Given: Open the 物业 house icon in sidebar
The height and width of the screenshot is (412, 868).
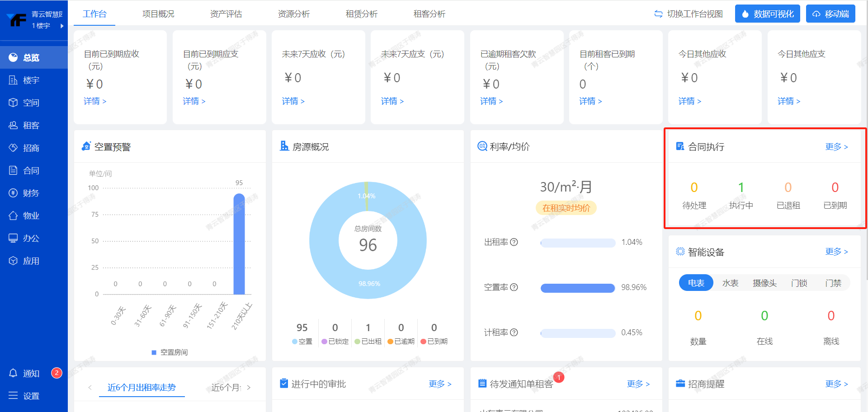Looking at the screenshot, I should coord(13,216).
